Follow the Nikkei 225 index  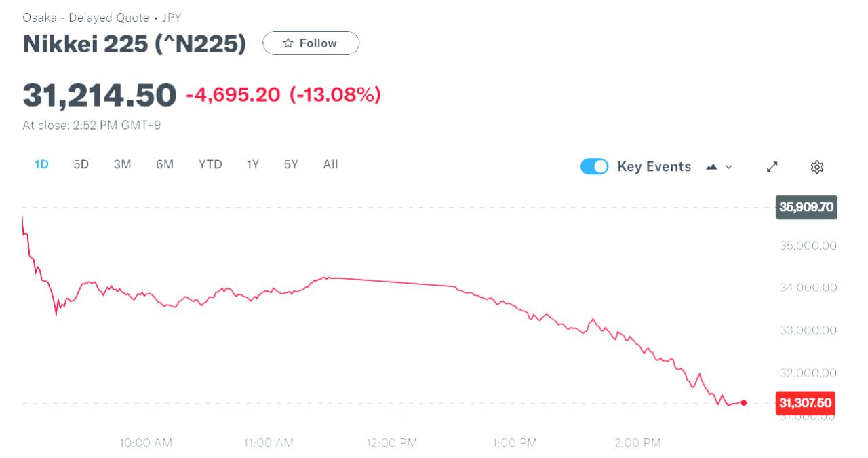(311, 43)
